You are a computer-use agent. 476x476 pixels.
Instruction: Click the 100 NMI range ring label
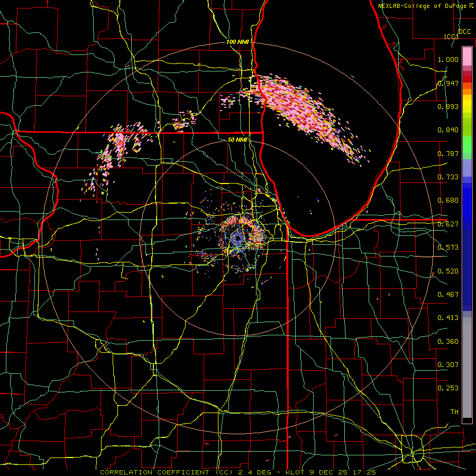237,42
